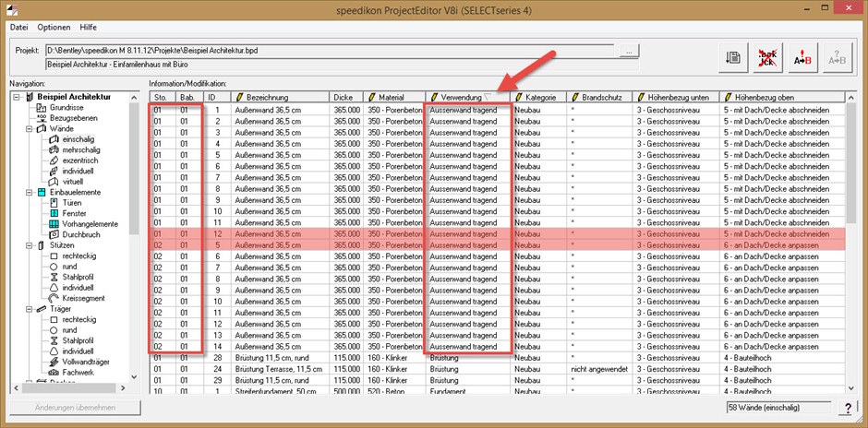Click the speedikon icon in the title bar

point(10,10)
